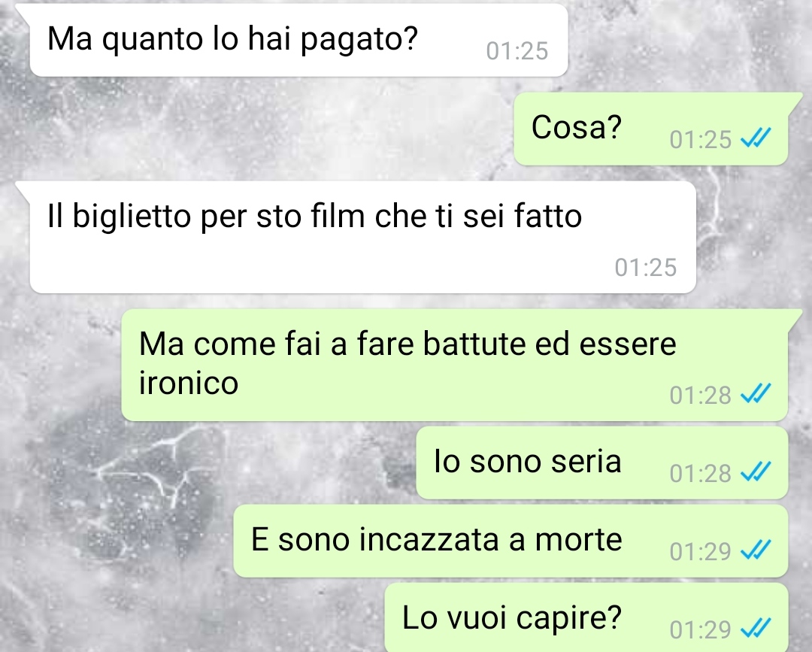The image size is (812, 652).
Task: Tap the 01:25 timestamp next to 'Cosa?'
Action: pos(700,139)
